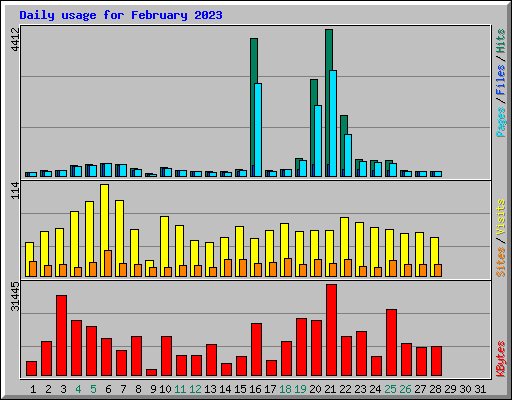Click day label 28 on the x-axis
Image resolution: width=512 pixels, height=400 pixels.
(435, 389)
